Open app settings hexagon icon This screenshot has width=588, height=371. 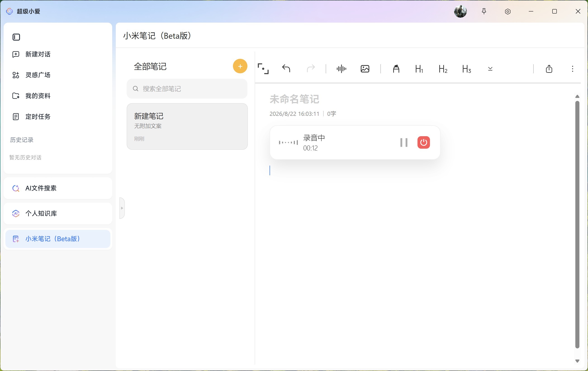[x=507, y=12]
